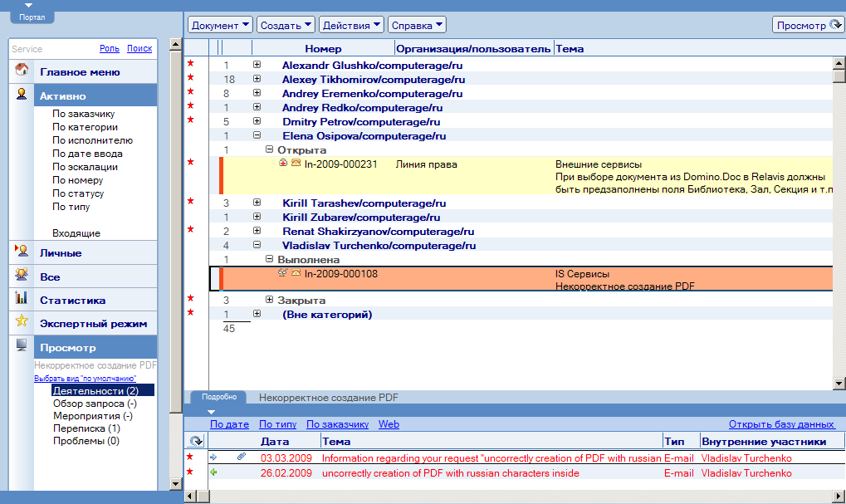Screen dimensions: 846x504
Task: Collapse the Elena Osipova group
Action: tap(257, 135)
